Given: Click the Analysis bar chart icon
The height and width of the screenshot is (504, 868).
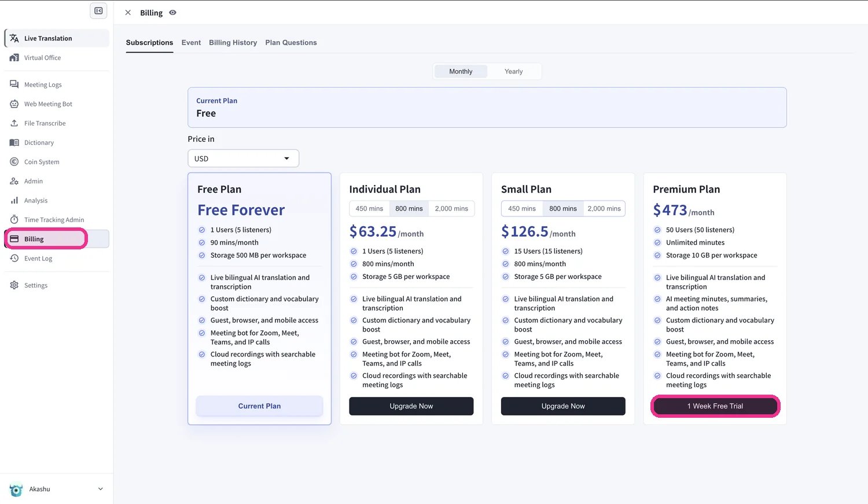Looking at the screenshot, I should point(14,200).
